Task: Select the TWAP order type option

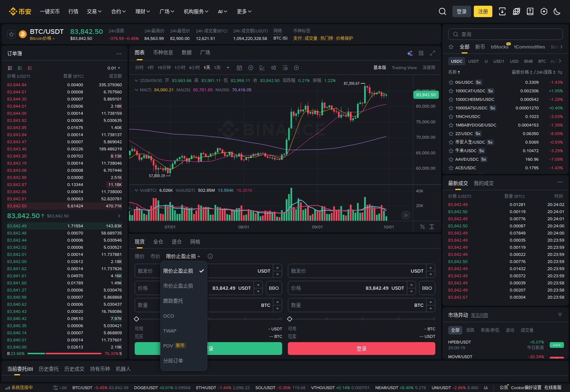Action: 184,331
